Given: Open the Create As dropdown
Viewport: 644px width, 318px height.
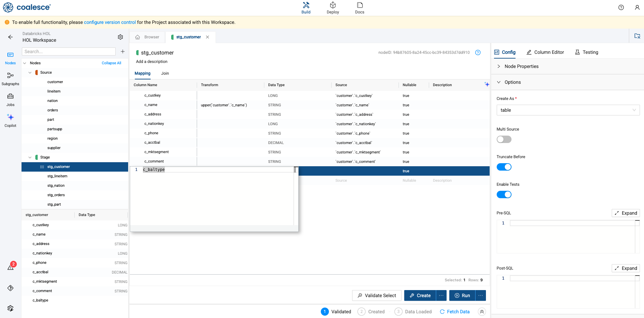Looking at the screenshot, I should tap(568, 110).
